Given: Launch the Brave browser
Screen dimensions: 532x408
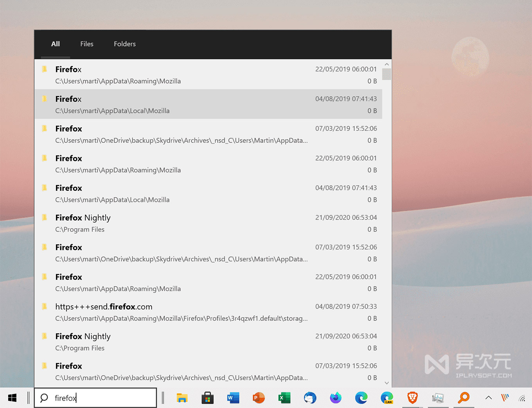Looking at the screenshot, I should pyautogui.click(x=412, y=398).
